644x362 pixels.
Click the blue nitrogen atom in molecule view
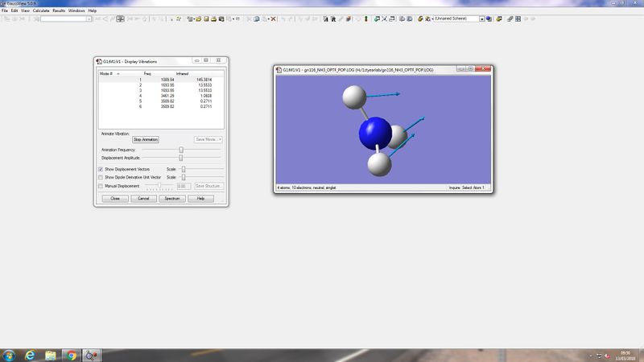click(375, 133)
